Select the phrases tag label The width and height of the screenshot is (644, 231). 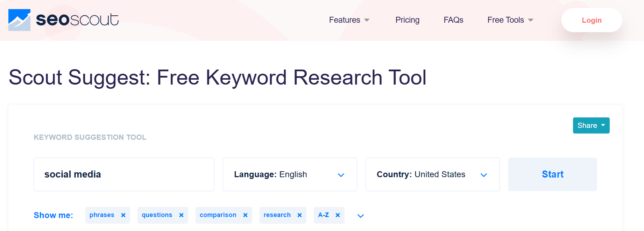(102, 215)
